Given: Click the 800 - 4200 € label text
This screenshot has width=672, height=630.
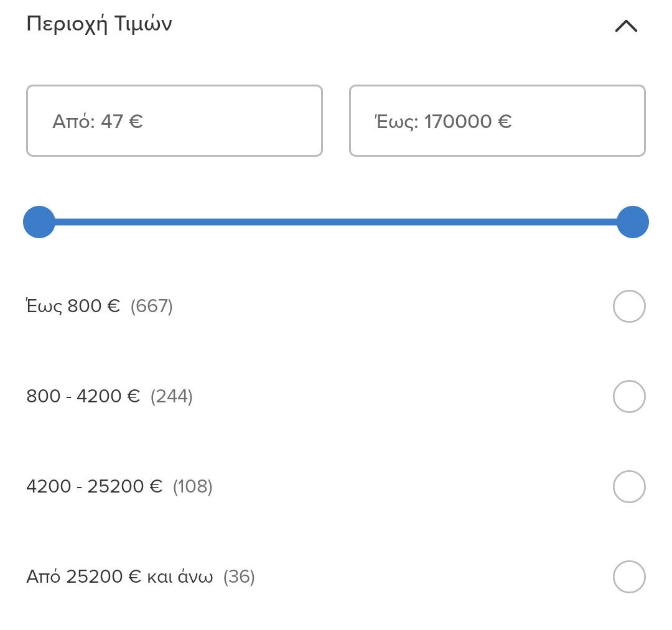Looking at the screenshot, I should (83, 397).
